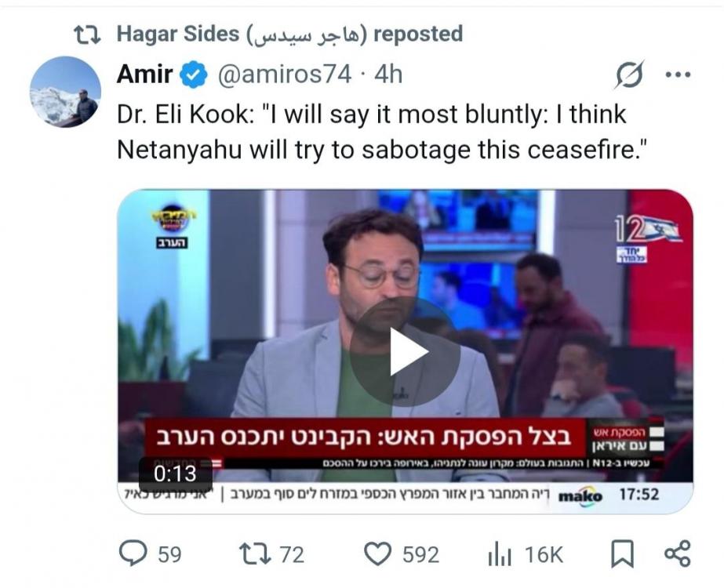Click the 0:13 video duration badge
The width and height of the screenshot is (724, 588).
[176, 474]
